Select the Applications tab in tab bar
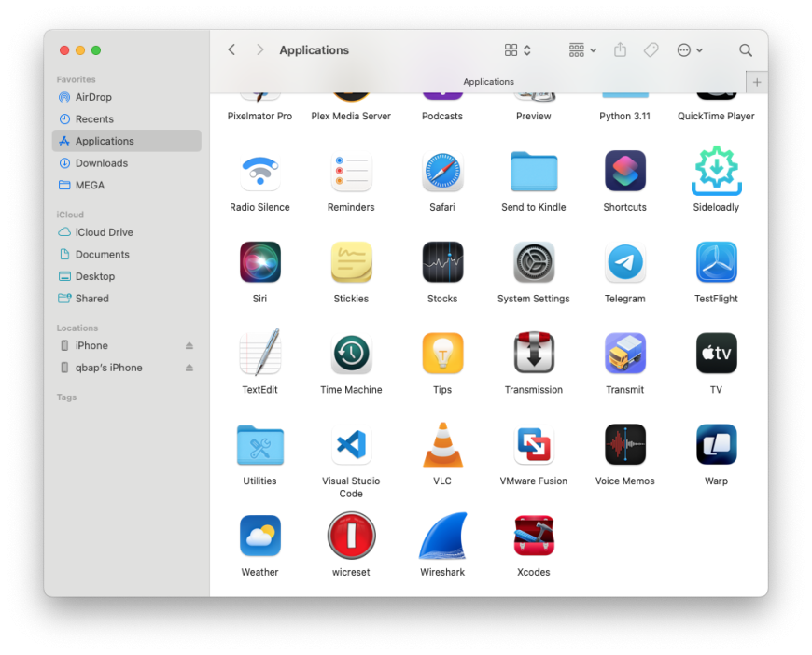This screenshot has width=812, height=655. coord(488,82)
